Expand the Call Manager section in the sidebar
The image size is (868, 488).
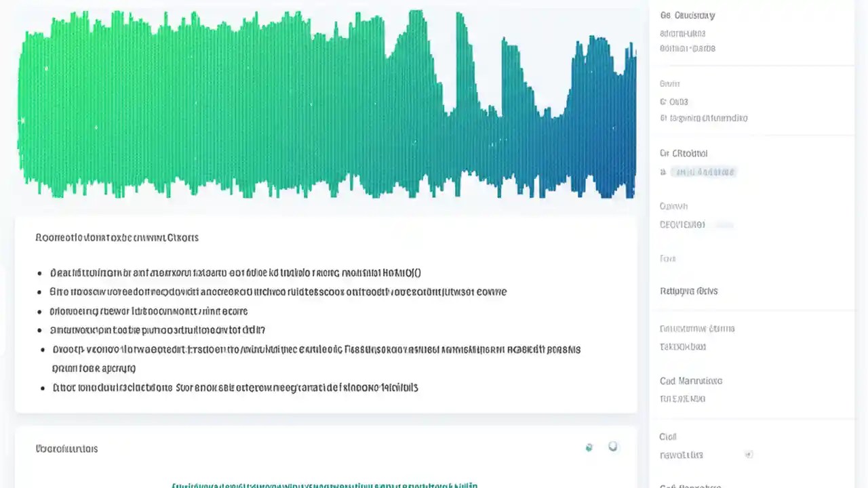click(691, 381)
